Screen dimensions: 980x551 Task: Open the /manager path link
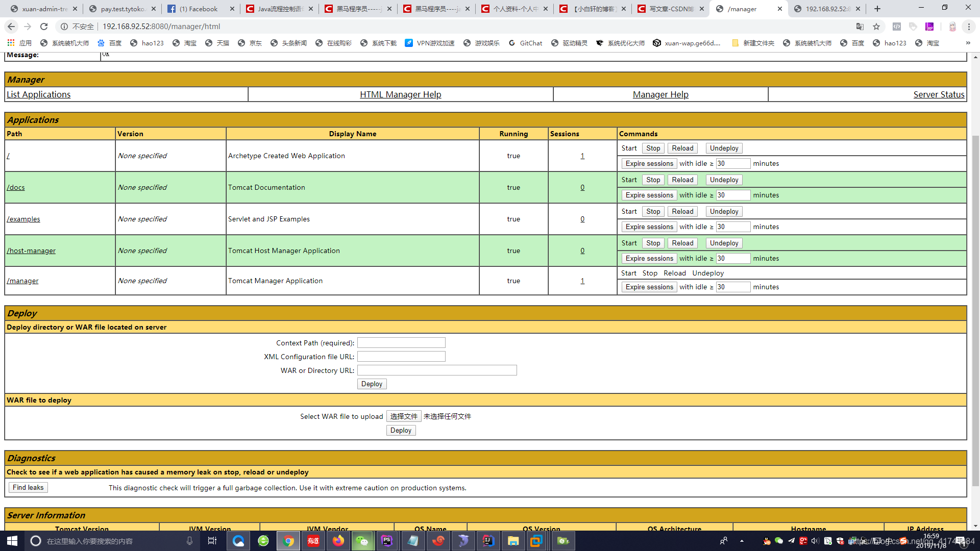tap(22, 281)
